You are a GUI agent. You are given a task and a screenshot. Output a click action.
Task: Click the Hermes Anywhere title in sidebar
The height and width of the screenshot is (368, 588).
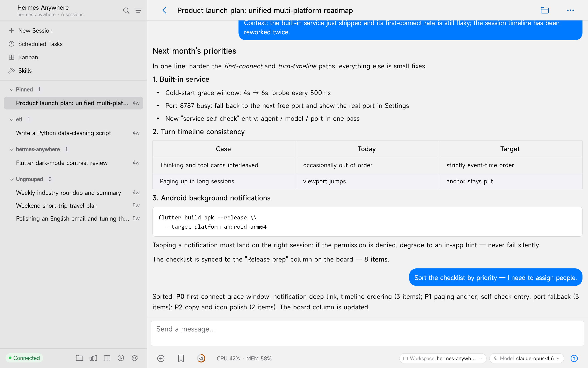(x=43, y=8)
